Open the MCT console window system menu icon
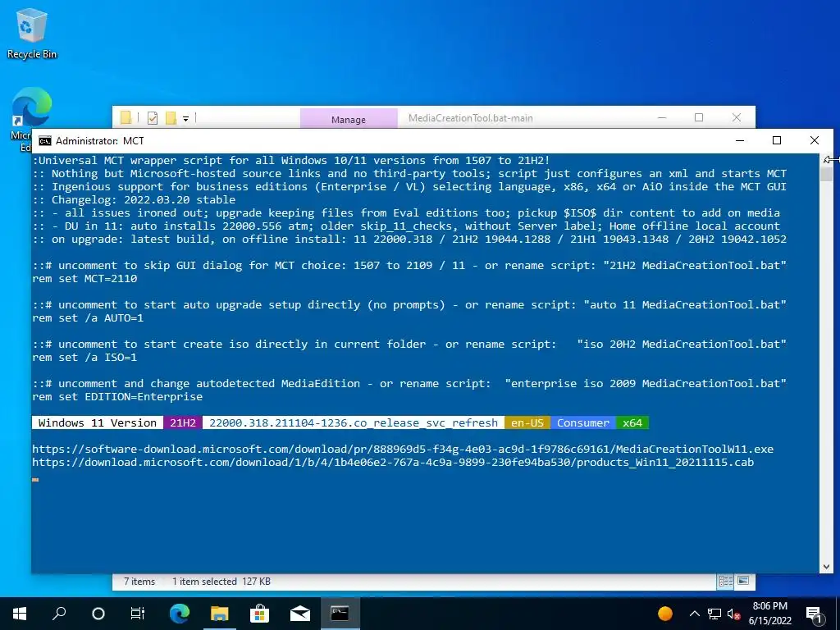The height and width of the screenshot is (630, 840). tap(45, 141)
